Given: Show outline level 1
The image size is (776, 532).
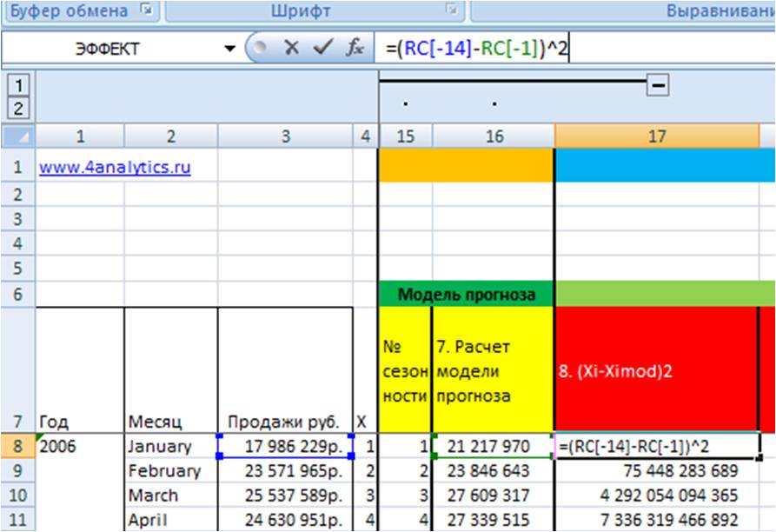Looking at the screenshot, I should 18,85.
